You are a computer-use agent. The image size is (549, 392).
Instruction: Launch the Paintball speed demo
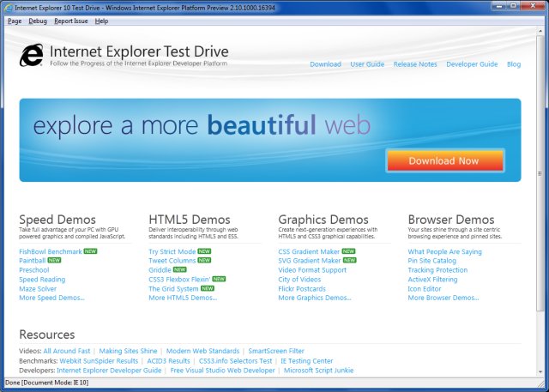click(33, 261)
